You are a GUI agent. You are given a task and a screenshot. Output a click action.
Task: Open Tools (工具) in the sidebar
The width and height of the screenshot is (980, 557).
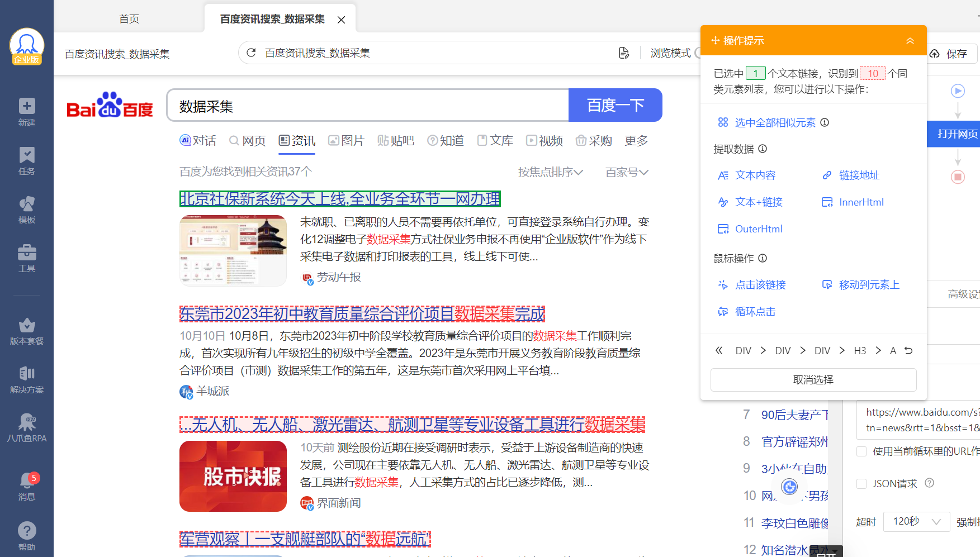27,258
